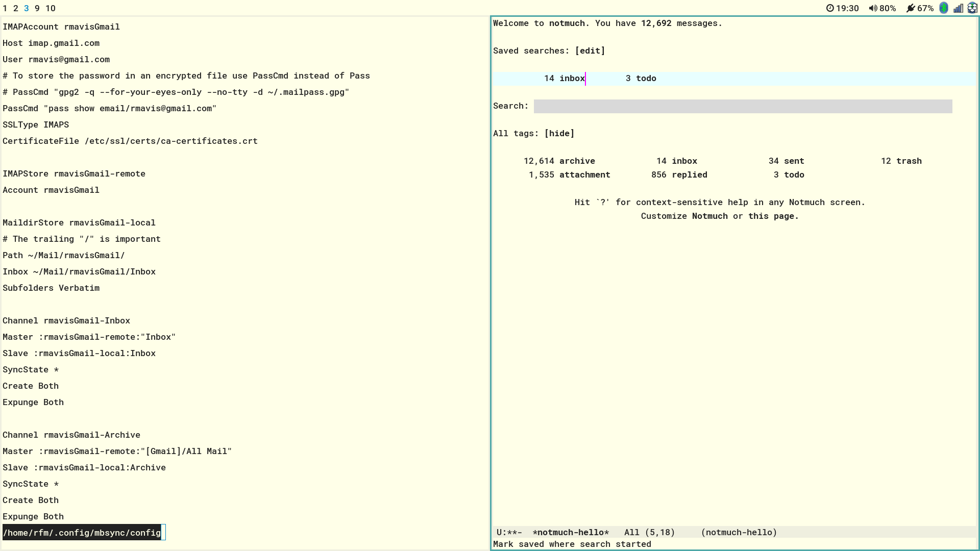Toggle Bluetooth via the tray icon
The image size is (980, 551).
(x=943, y=8)
